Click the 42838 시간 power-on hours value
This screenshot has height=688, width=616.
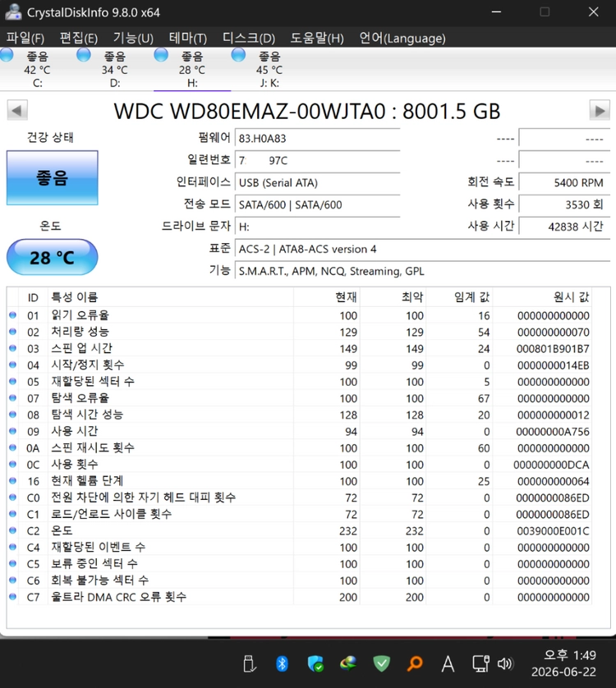point(564,227)
